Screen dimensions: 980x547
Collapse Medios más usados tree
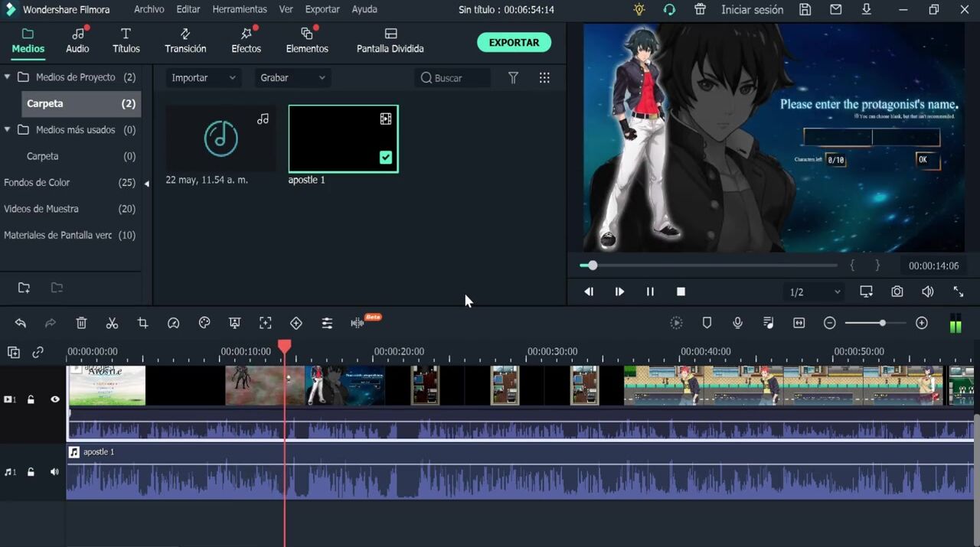point(7,130)
